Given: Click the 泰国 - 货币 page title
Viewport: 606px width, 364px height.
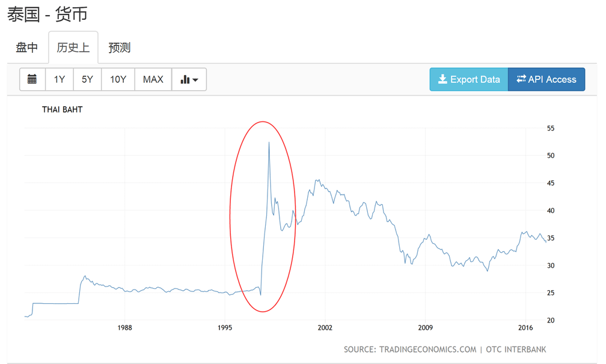Looking at the screenshot, I should pyautogui.click(x=47, y=14).
